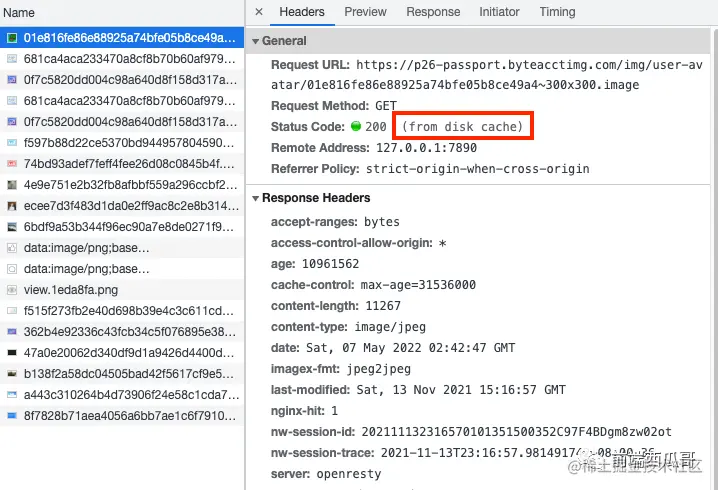Select request 01e816fe86e88925a74bfe05b8ce49a
Image resolution: width=718 pixels, height=490 pixels.
(x=122, y=38)
